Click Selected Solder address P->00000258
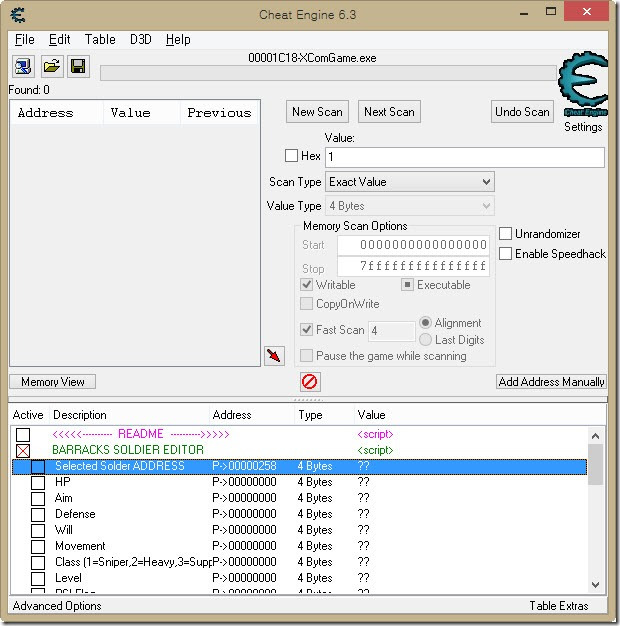 point(244,466)
